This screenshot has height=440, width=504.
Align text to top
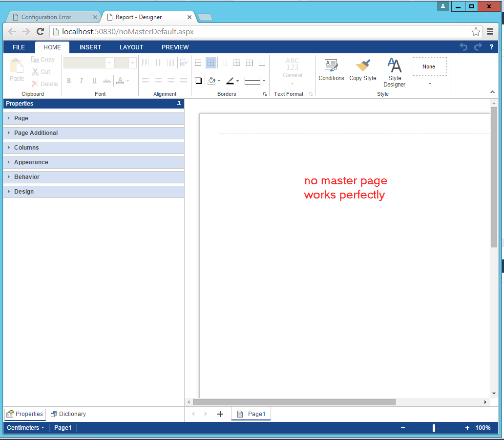click(x=146, y=63)
